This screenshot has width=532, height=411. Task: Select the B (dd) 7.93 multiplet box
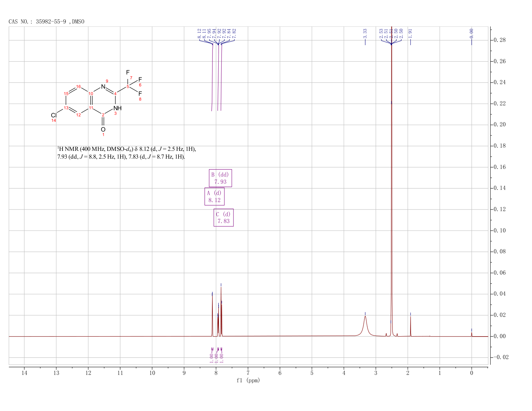(x=220, y=178)
